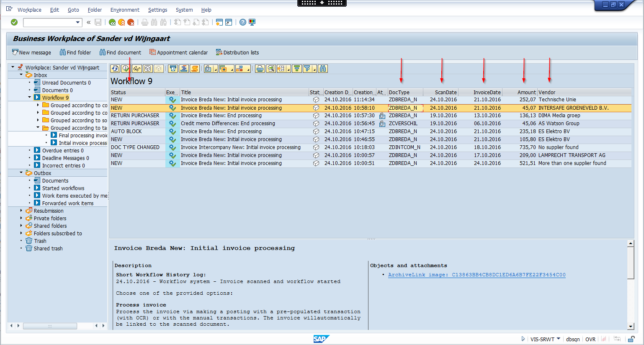Refresh the Workflow 9 work item list
The width and height of the screenshot is (644, 345).
115,68
